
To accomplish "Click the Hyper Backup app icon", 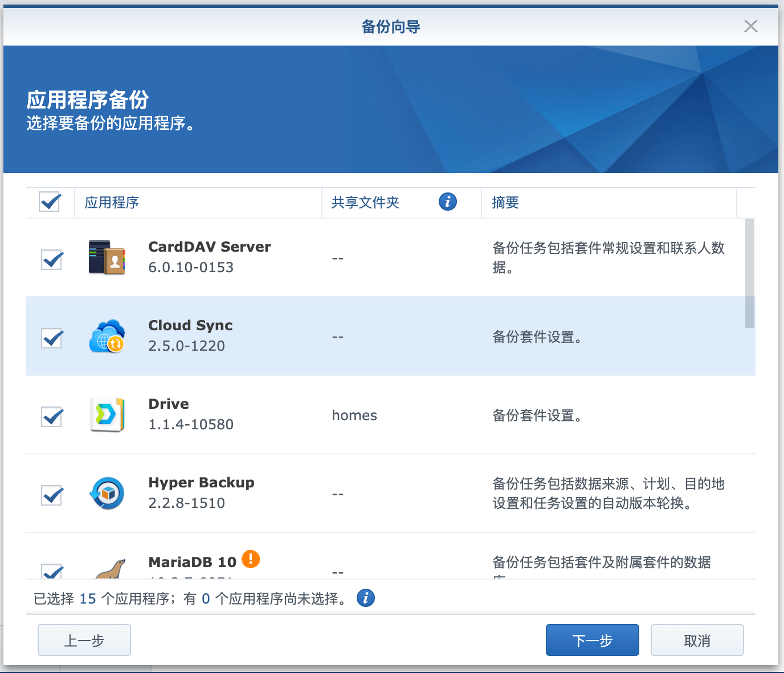I will (x=107, y=493).
